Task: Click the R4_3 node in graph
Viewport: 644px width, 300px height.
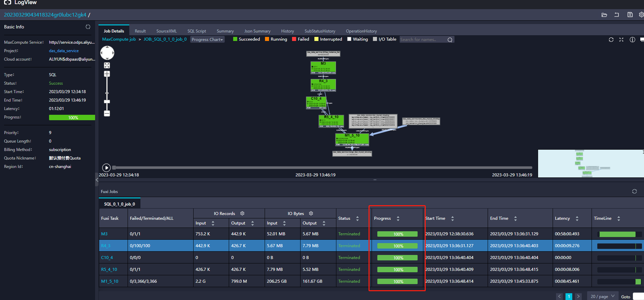Action: point(323,85)
